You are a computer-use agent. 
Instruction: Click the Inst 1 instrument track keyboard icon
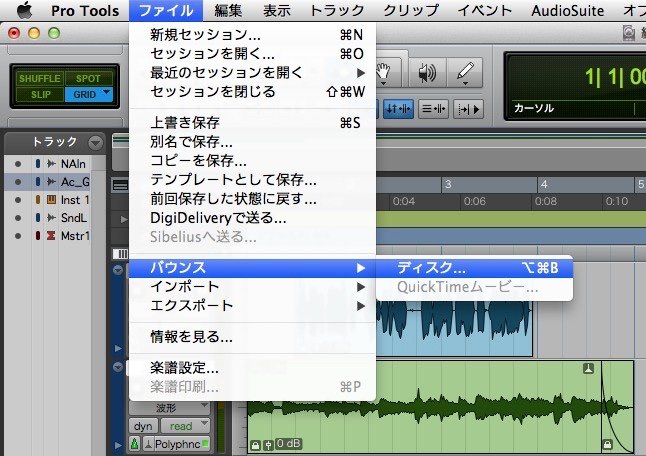coord(51,200)
